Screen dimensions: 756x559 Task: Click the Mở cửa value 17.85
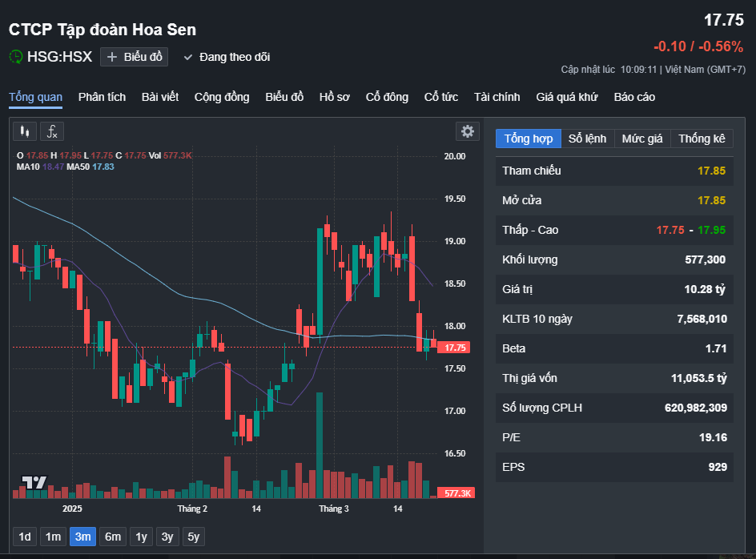[711, 201]
